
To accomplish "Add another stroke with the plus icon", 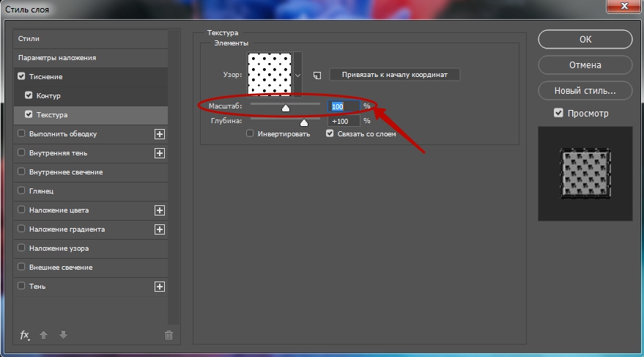I will click(x=160, y=134).
